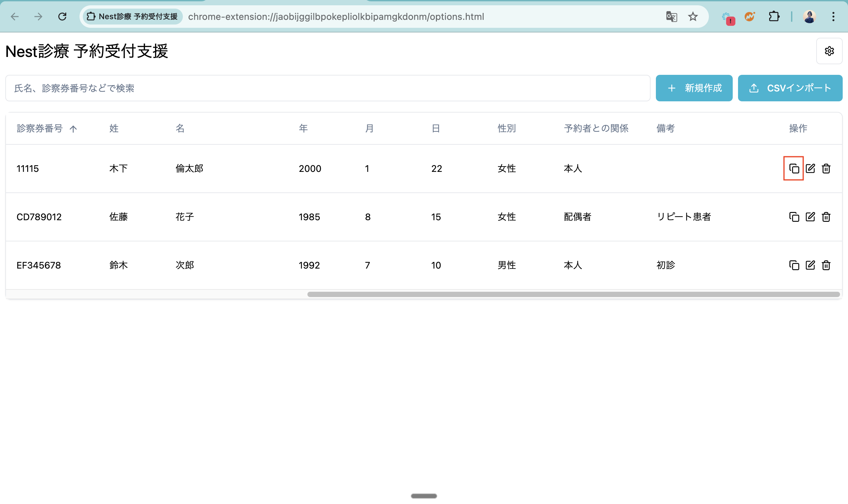Open the Chrome extensions puzzle menu
The image size is (848, 504).
(773, 16)
